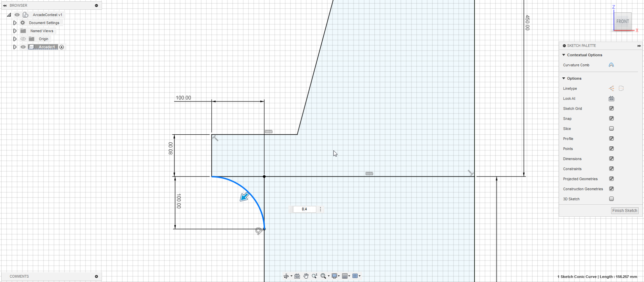644x282 pixels.
Task: Click Arcade:1 activate component radio button
Action: click(x=62, y=47)
